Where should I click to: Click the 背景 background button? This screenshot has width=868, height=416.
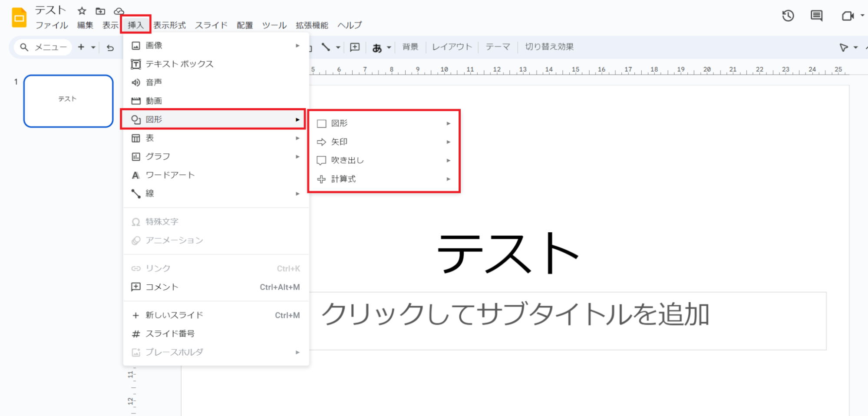(410, 47)
